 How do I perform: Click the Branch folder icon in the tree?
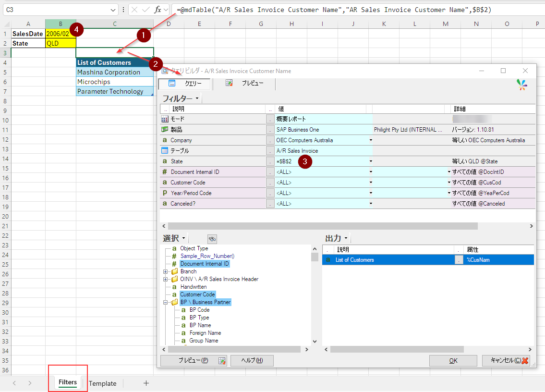175,271
